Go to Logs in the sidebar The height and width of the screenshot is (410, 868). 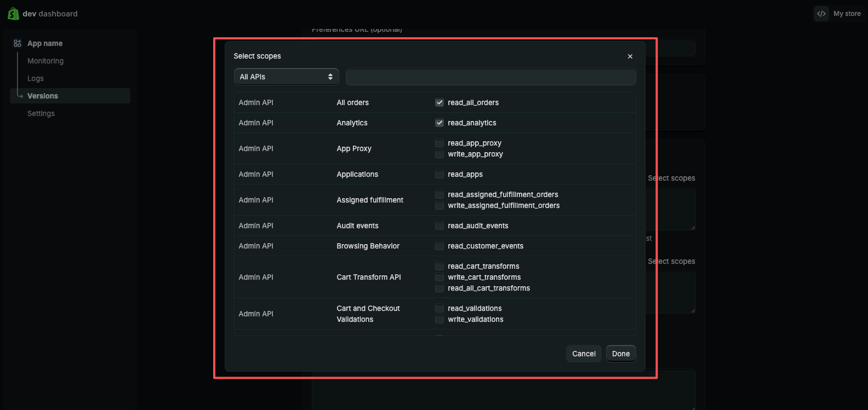click(36, 78)
